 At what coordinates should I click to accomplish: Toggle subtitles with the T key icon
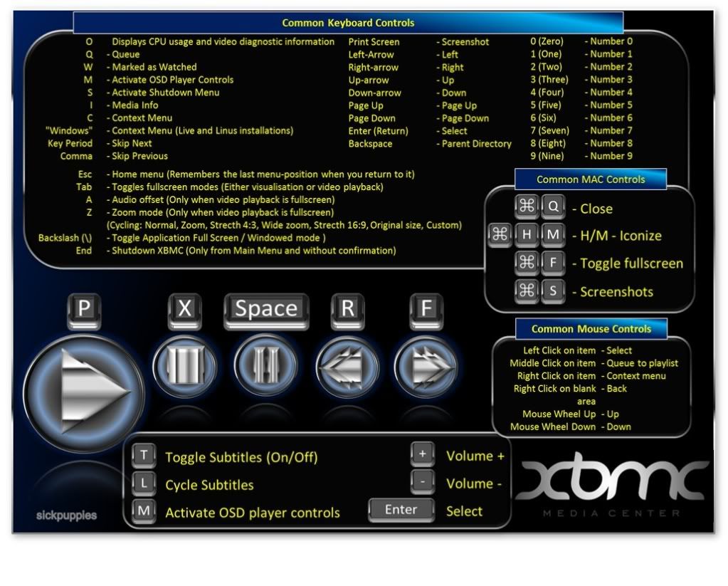[x=144, y=456]
